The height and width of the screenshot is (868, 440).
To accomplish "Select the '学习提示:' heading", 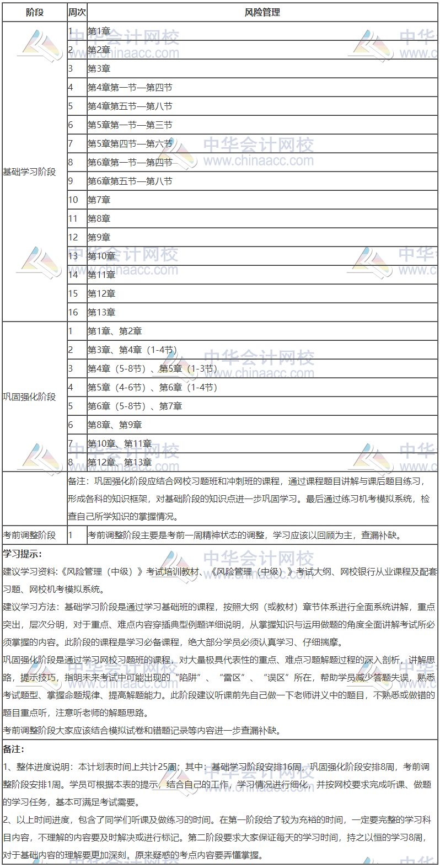I will point(23,554).
